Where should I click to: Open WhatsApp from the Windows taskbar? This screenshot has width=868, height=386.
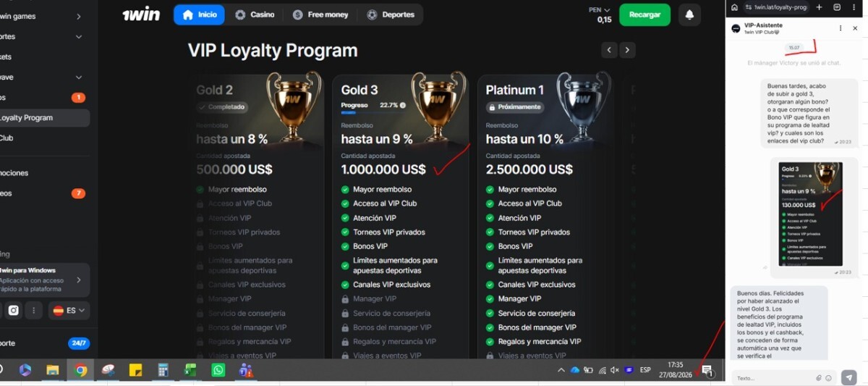tap(218, 370)
